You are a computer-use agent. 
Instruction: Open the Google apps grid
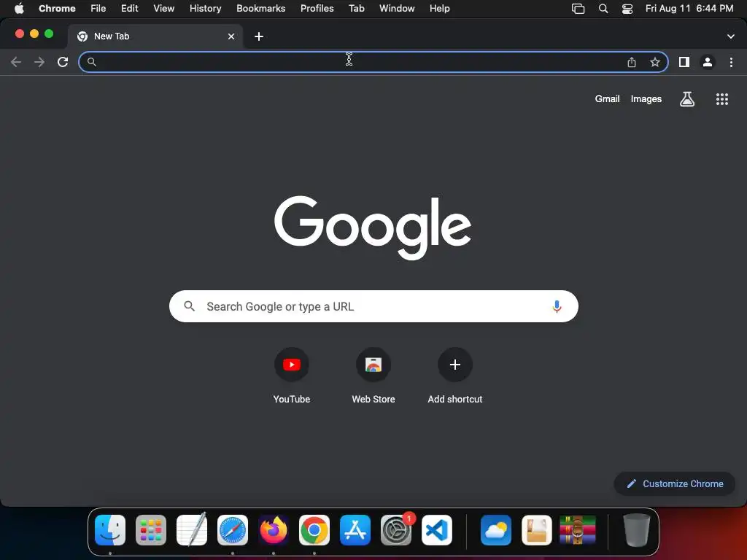pos(722,99)
